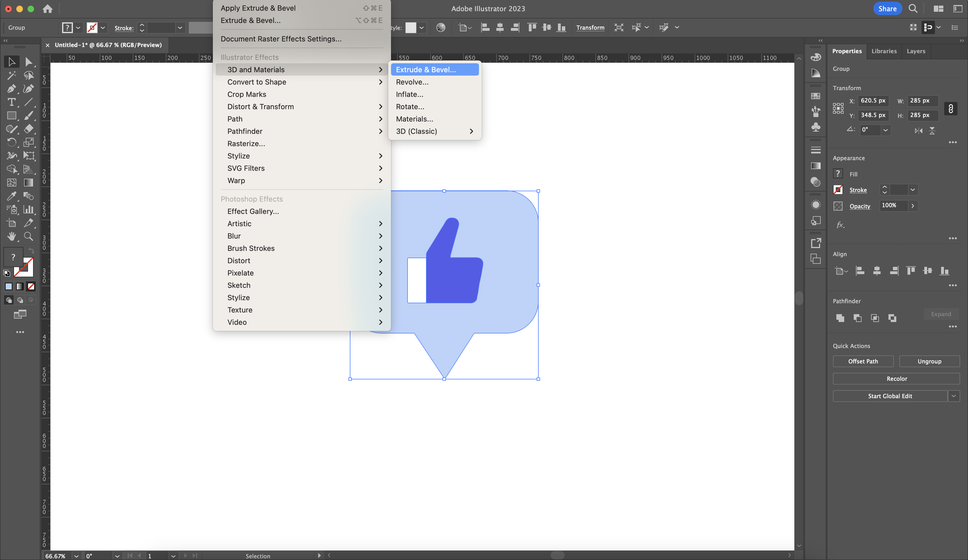The height and width of the screenshot is (560, 968).
Task: Toggle Draw Normal mode
Action: click(8, 300)
